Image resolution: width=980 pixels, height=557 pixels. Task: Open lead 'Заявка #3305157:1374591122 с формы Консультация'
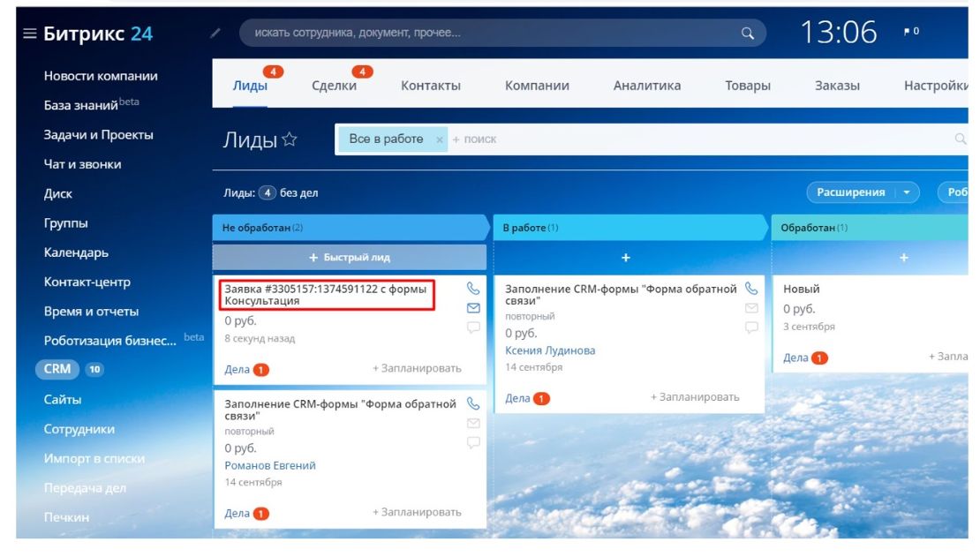326,295
